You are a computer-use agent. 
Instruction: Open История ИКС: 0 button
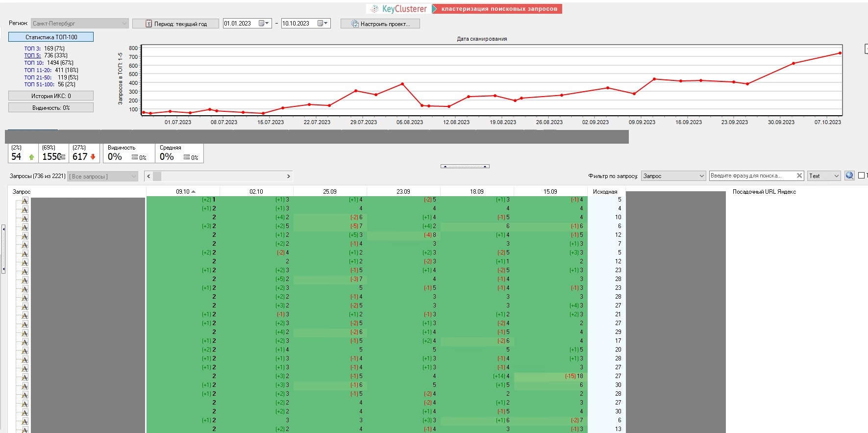coord(51,96)
